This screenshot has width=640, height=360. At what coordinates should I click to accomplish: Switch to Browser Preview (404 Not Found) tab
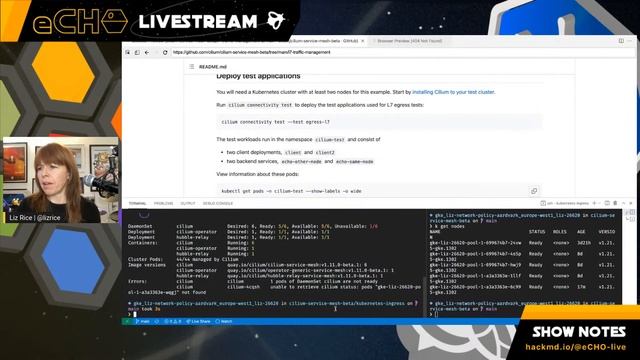pos(409,41)
